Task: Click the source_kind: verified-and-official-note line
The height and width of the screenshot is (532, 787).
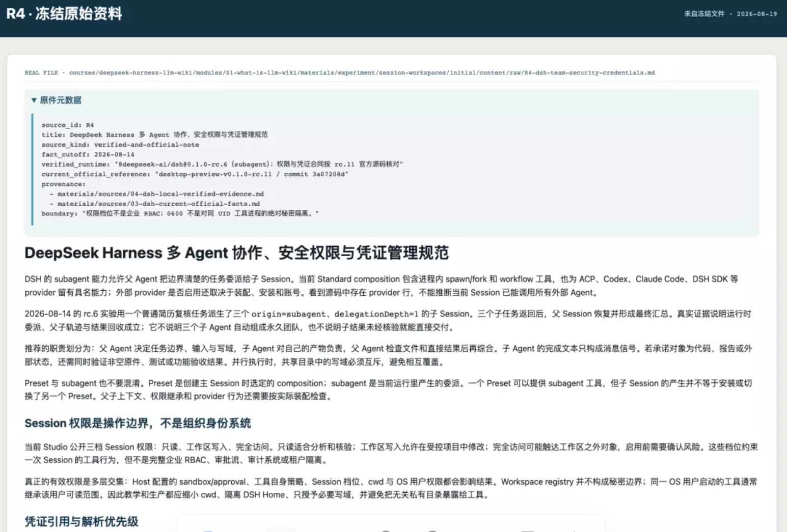Action: coord(120,145)
